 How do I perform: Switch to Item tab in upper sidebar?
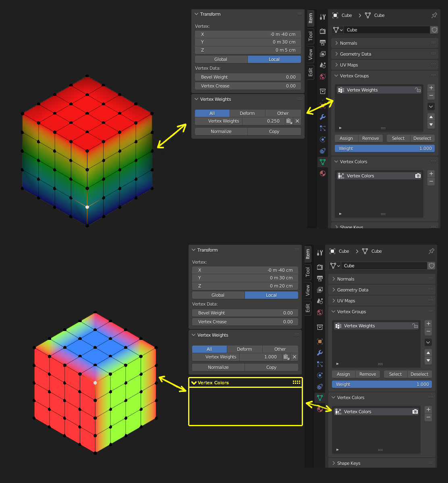tap(310, 18)
